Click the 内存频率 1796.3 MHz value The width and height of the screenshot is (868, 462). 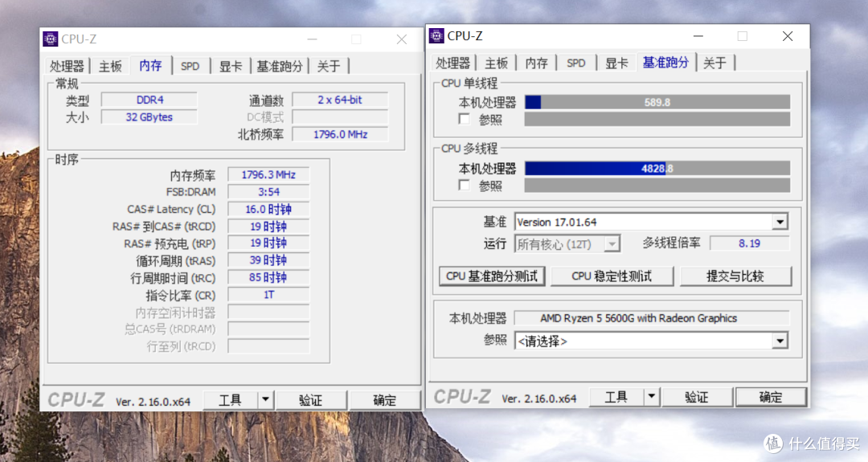tap(268, 175)
